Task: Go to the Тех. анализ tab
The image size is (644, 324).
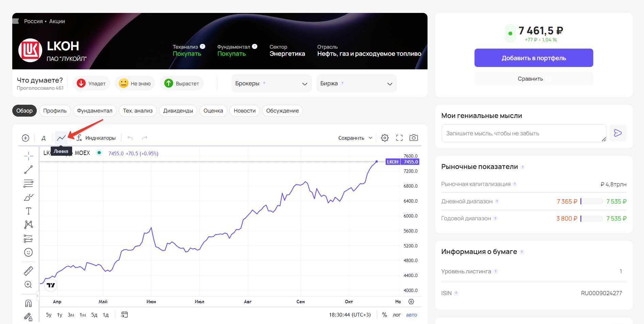Action: tap(138, 111)
